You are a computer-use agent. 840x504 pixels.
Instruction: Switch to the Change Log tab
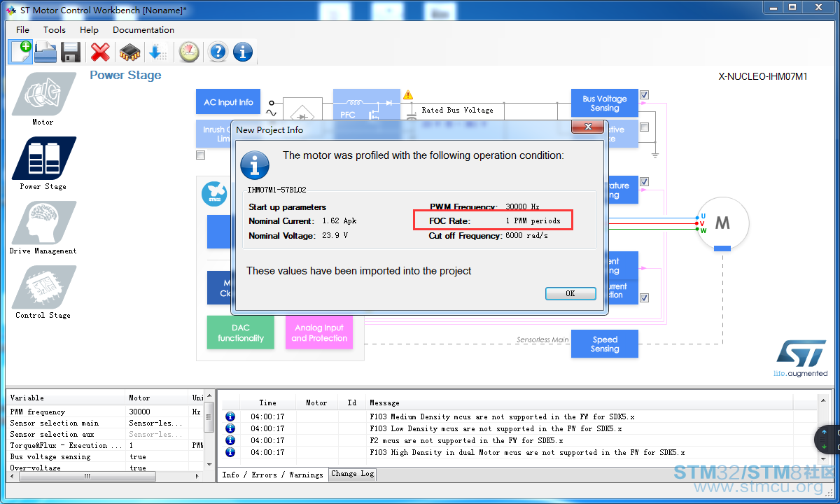click(x=353, y=474)
